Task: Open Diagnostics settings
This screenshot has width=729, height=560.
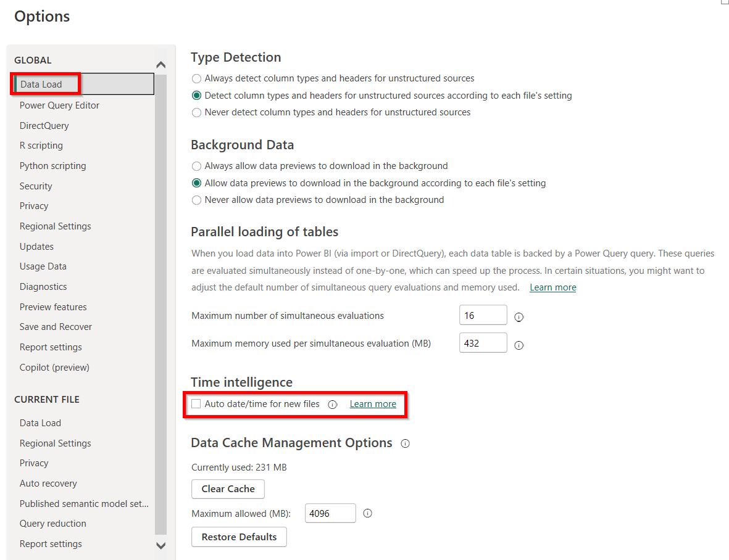Action: point(43,287)
